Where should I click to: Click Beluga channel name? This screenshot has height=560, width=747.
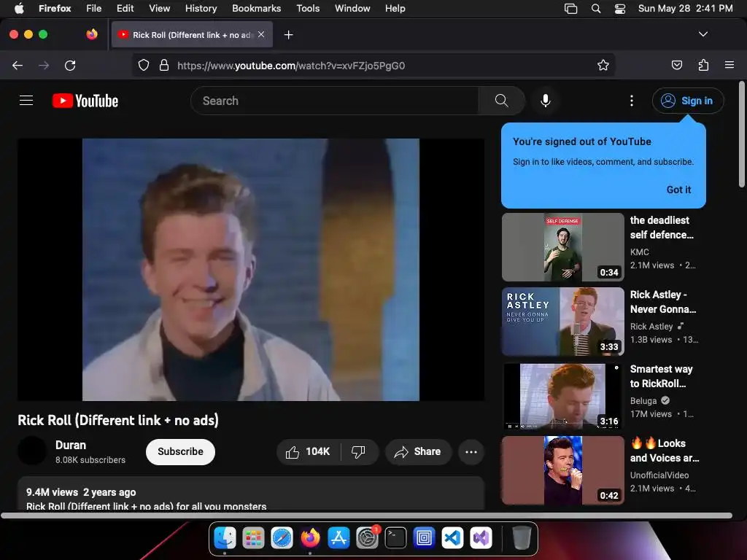coord(643,400)
